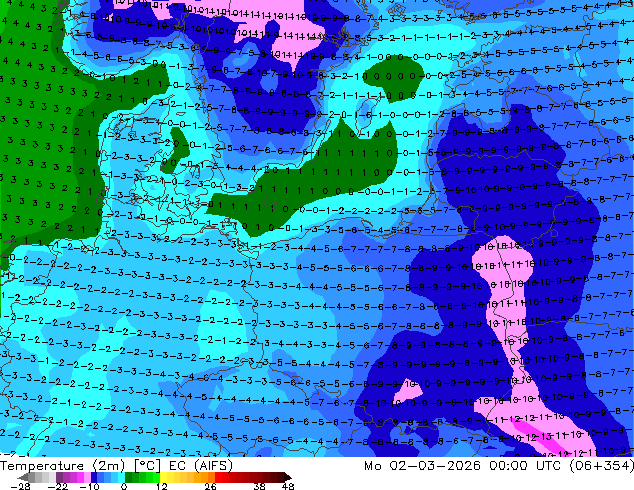Click the gray left arrow end of the color legend
This screenshot has width=634, height=490.
pyautogui.click(x=23, y=477)
